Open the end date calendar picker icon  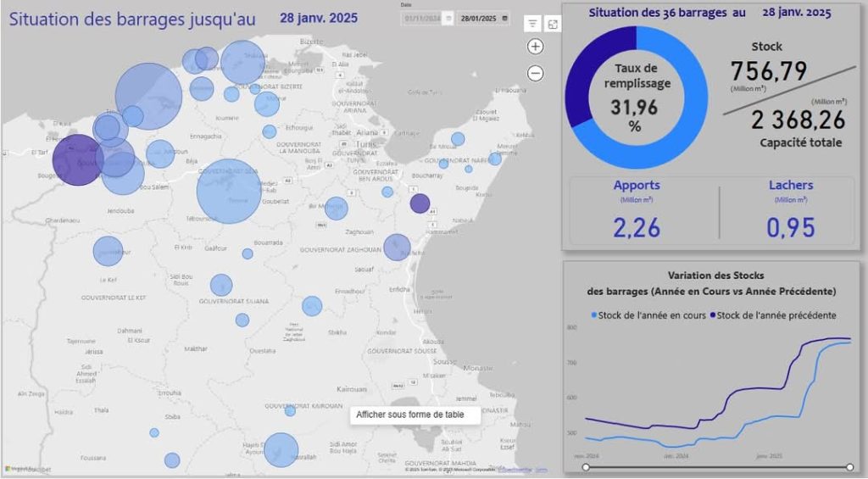click(x=505, y=18)
